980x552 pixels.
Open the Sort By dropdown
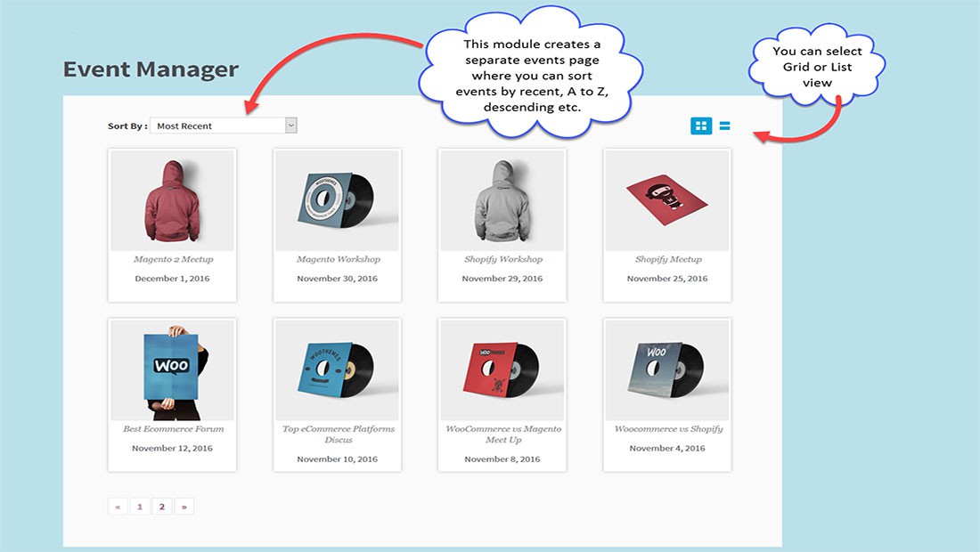pos(223,125)
